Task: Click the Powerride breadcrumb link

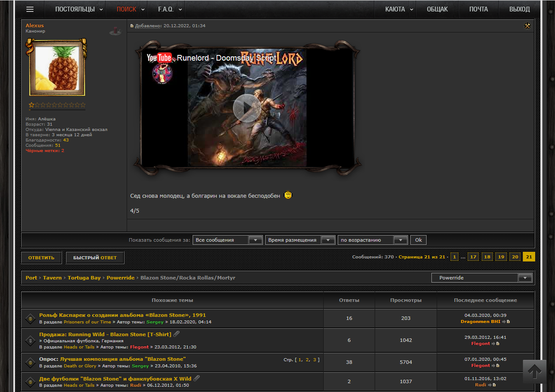Action: tap(120, 278)
